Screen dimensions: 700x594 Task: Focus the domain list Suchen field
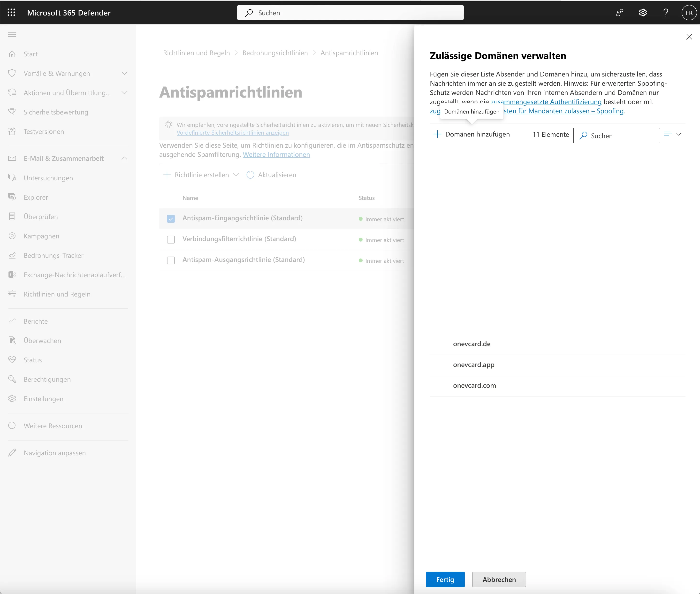pyautogui.click(x=616, y=135)
